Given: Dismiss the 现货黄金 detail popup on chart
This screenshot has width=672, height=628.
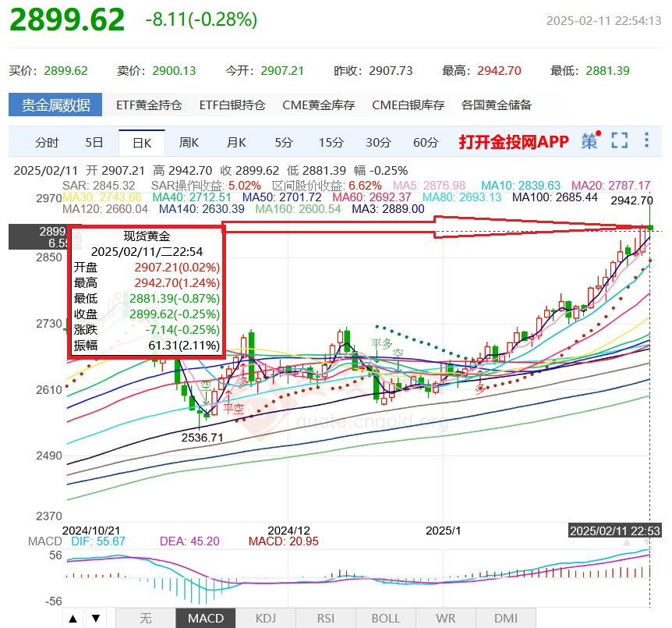Looking at the screenshot, I should point(147,293).
